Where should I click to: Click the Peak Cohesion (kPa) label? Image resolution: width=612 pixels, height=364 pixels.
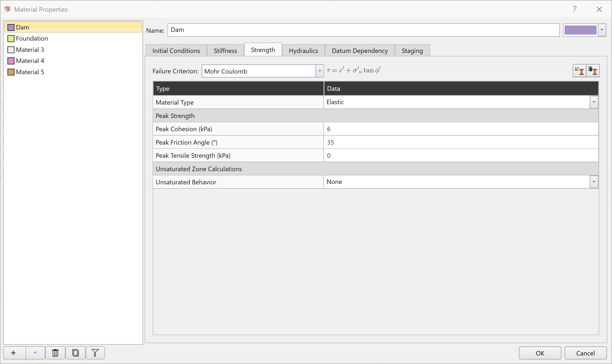point(184,129)
